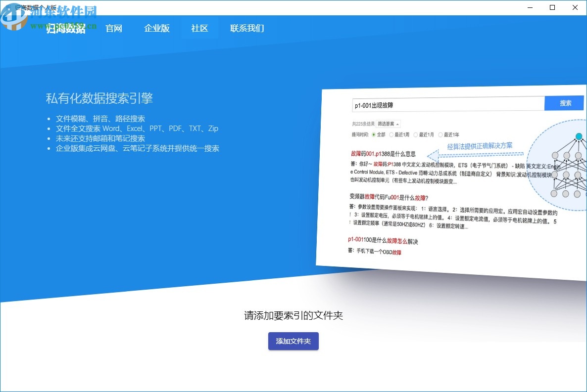Image resolution: width=587 pixels, height=392 pixels.
Task: Open the 官网 page from the navbar
Action: point(114,28)
